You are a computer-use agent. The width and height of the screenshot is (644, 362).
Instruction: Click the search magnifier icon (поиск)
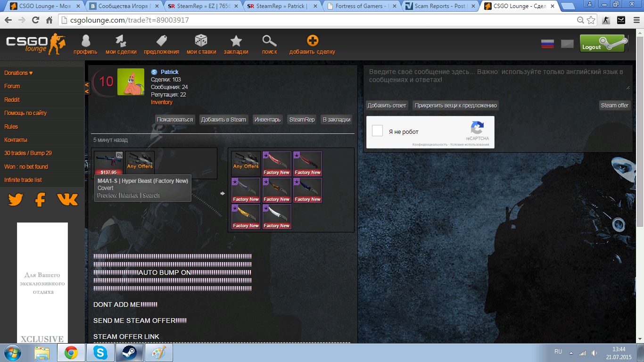tap(269, 42)
